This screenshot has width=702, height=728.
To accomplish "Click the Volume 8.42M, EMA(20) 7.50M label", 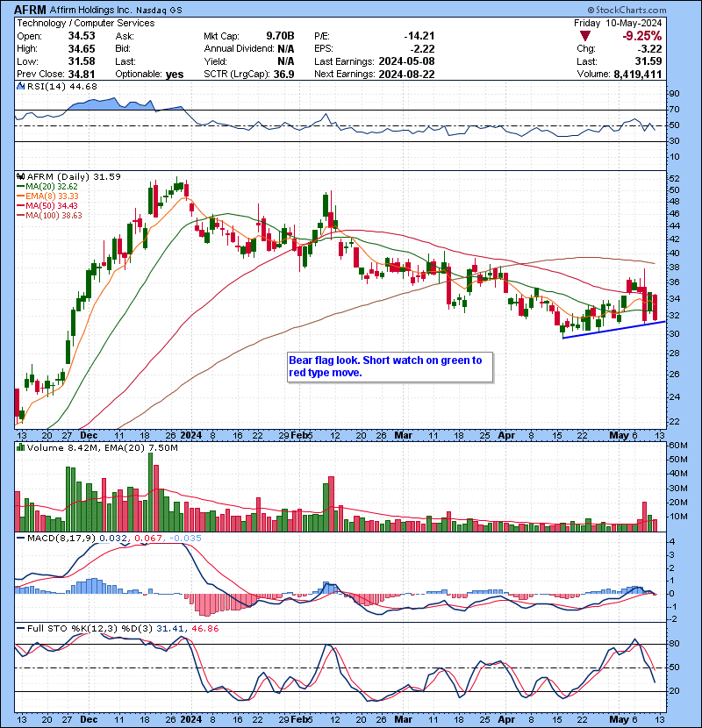I will pyautogui.click(x=102, y=447).
